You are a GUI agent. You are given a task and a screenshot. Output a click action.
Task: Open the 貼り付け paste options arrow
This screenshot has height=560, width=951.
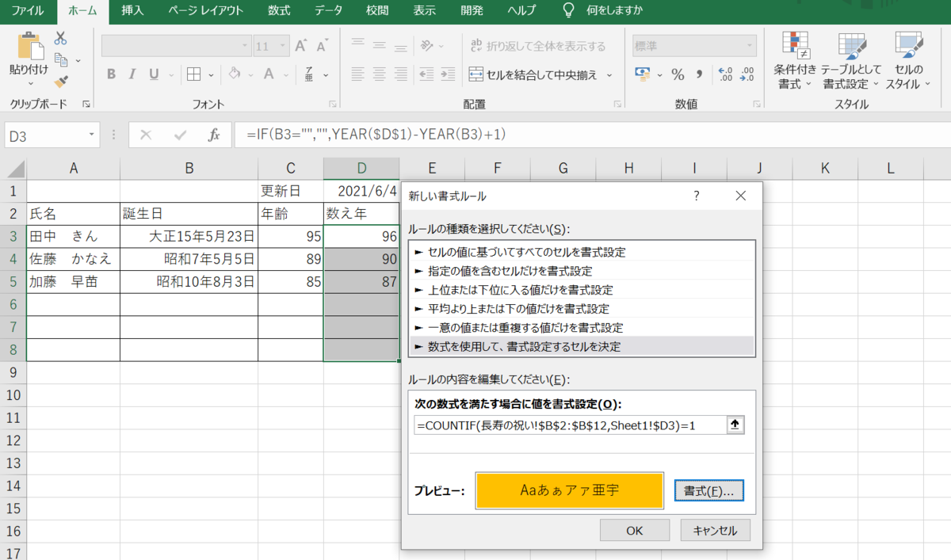[29, 82]
